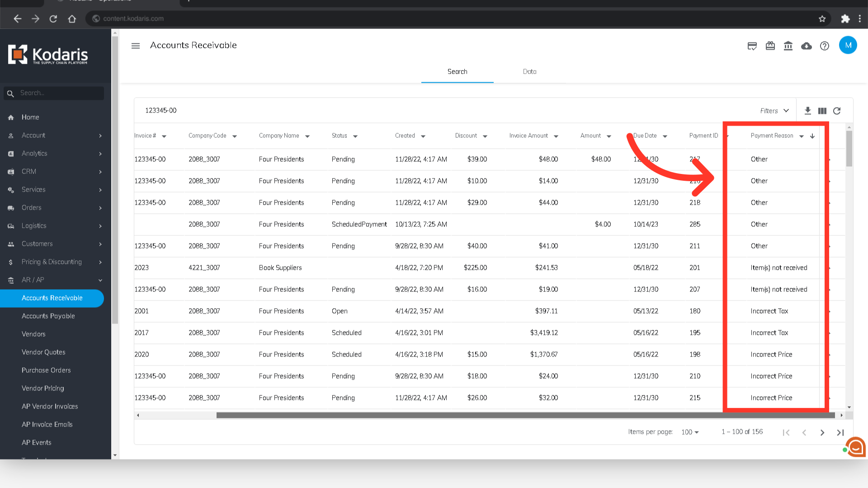868x488 pixels.
Task: Click the bank building icon
Action: 788,46
